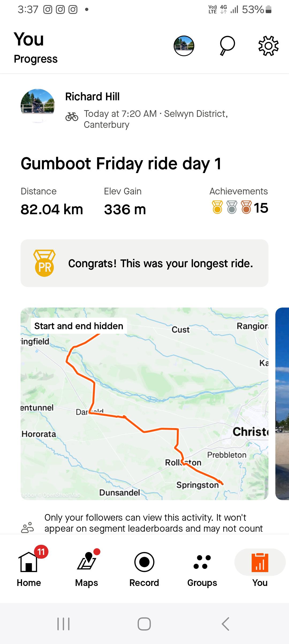Open profile picture in top header
This screenshot has height=644, width=289.
pyautogui.click(x=184, y=46)
